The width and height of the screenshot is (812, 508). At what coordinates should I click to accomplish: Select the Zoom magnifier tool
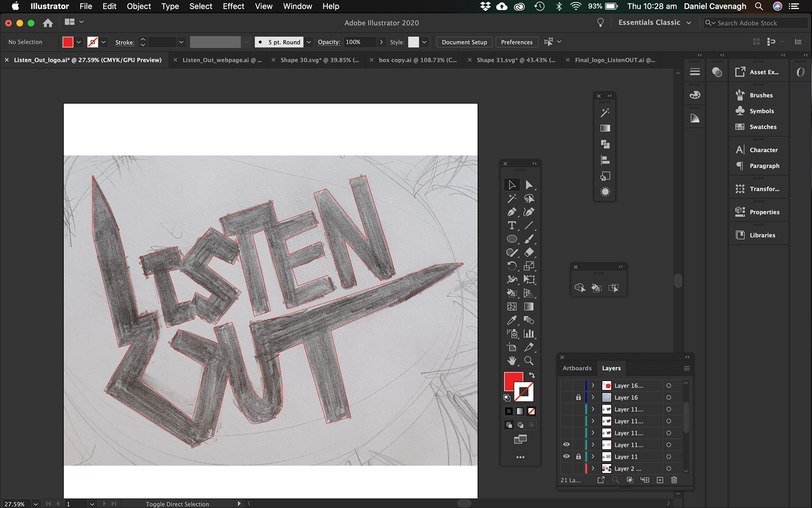click(x=529, y=361)
